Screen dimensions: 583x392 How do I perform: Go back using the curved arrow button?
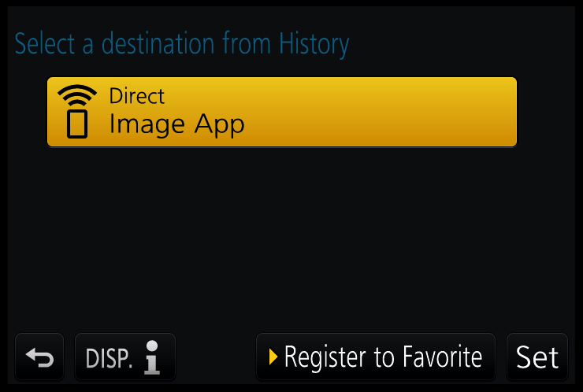click(x=39, y=357)
